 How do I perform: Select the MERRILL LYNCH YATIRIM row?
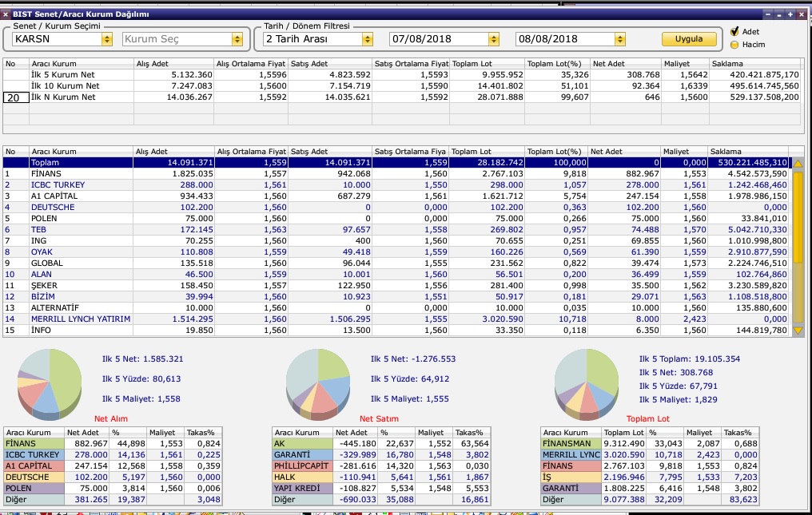pyautogui.click(x=396, y=319)
